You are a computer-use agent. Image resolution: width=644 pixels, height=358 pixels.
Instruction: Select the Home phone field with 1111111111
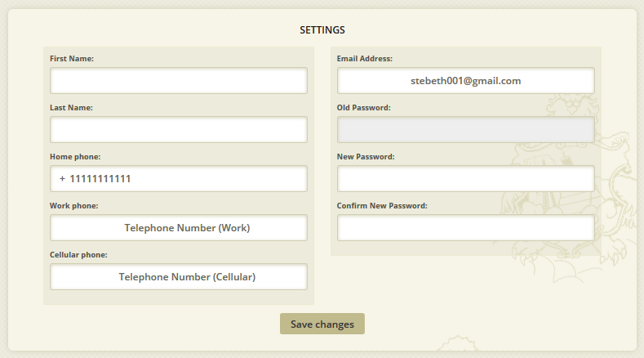point(179,178)
